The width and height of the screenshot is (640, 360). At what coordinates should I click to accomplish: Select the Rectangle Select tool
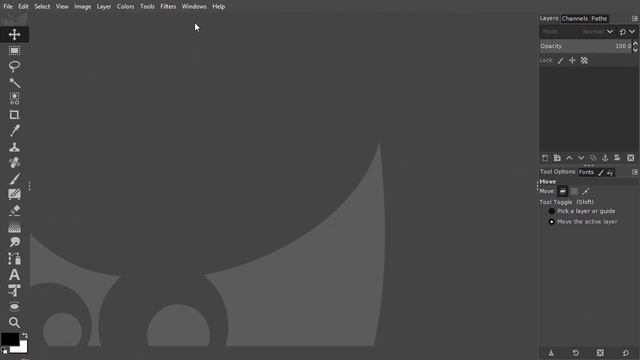(x=14, y=51)
